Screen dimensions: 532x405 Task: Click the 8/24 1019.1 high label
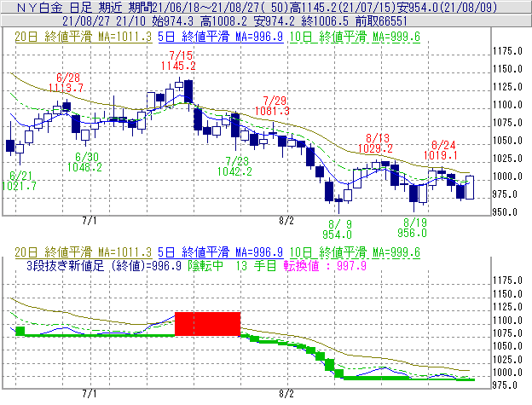pyautogui.click(x=441, y=150)
